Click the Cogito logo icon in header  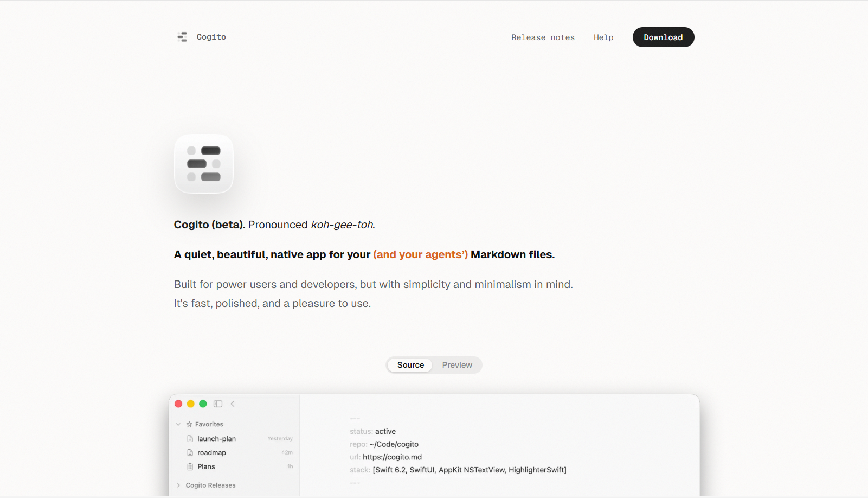[182, 37]
